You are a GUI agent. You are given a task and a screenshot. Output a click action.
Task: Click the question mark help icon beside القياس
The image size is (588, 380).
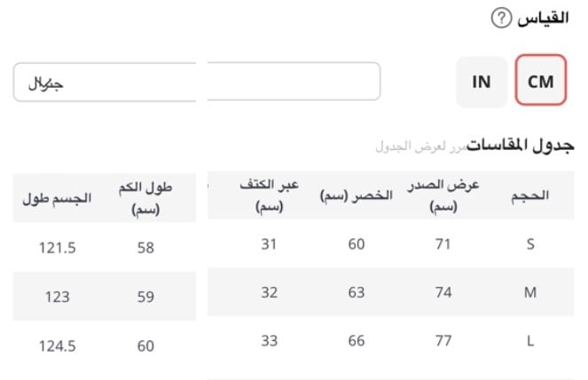tap(502, 18)
